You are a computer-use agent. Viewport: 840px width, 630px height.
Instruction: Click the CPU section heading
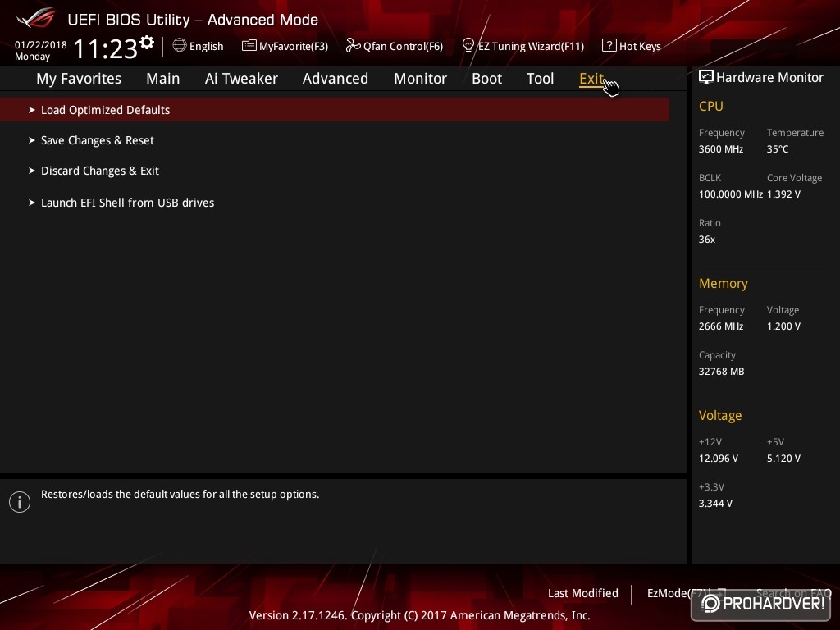pos(711,106)
